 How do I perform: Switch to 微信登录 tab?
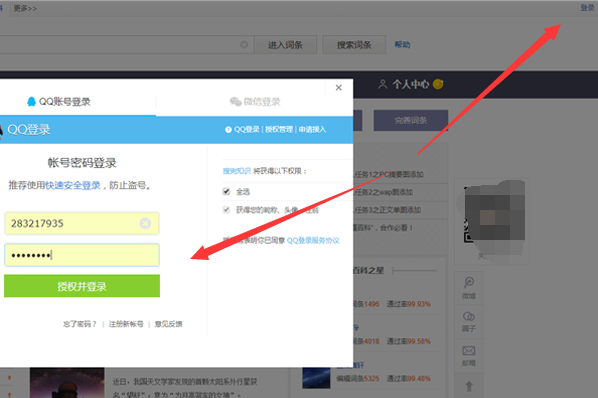pyautogui.click(x=255, y=102)
